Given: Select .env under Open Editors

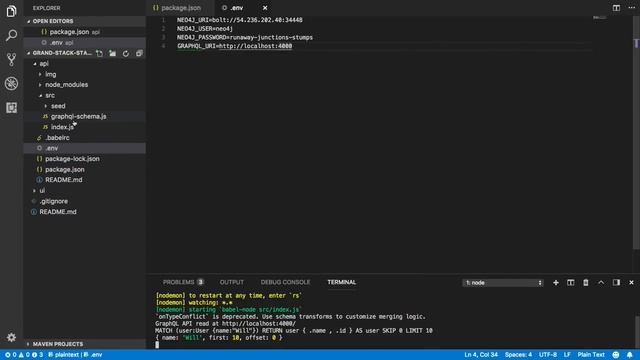Looking at the screenshot, I should click(x=84, y=42).
